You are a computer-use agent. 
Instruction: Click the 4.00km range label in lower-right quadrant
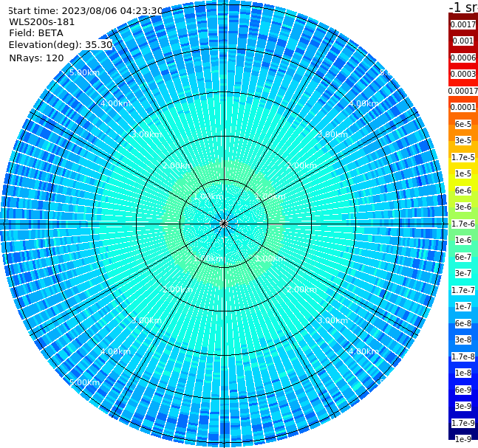pos(363,351)
